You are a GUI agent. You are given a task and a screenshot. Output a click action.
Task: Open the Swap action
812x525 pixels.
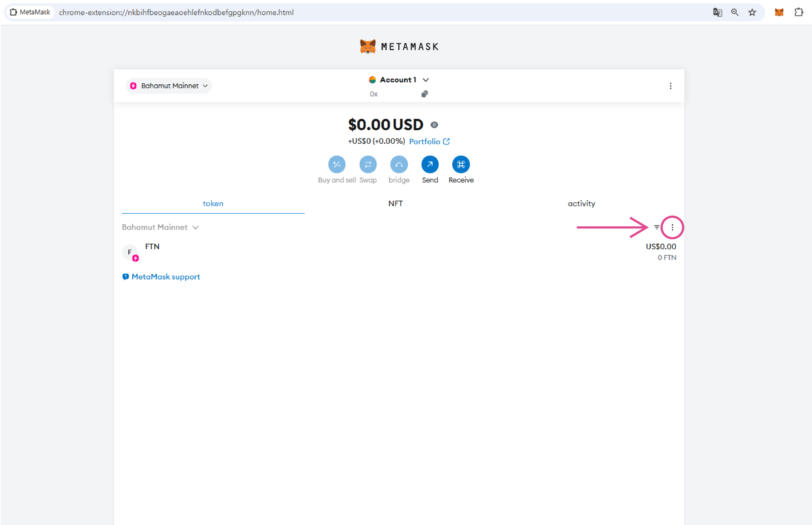click(368, 165)
